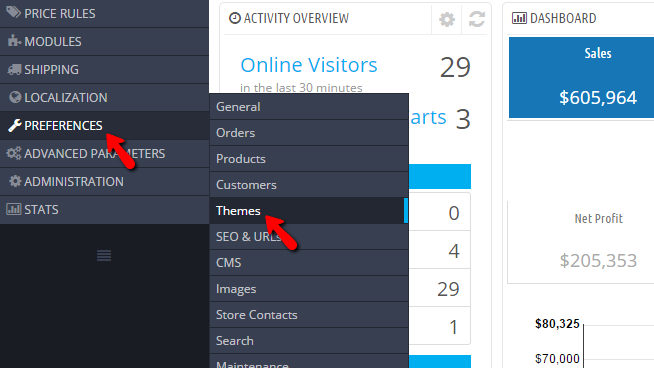Click the Activity Overview heading
Screen dimensions: 654x368
296,18
